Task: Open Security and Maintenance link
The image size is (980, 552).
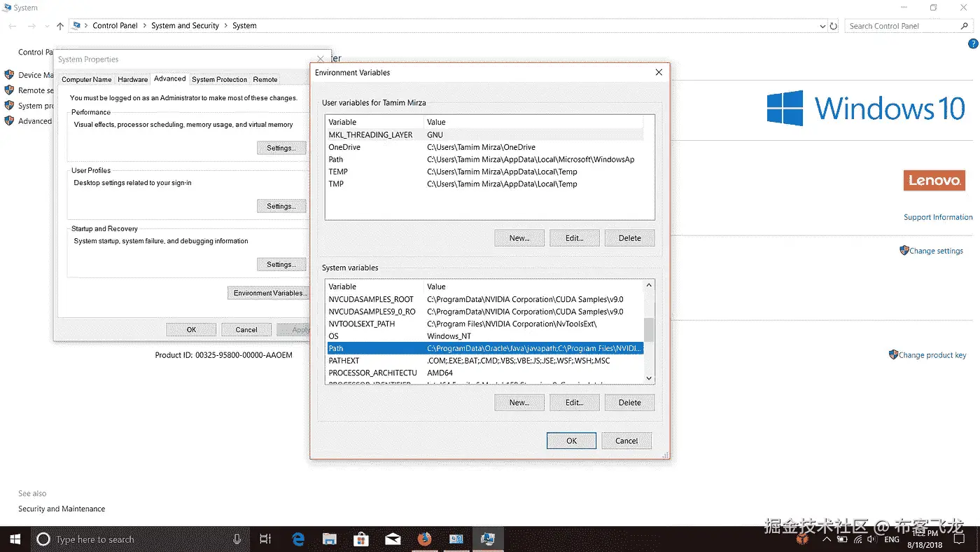Action: (x=62, y=509)
